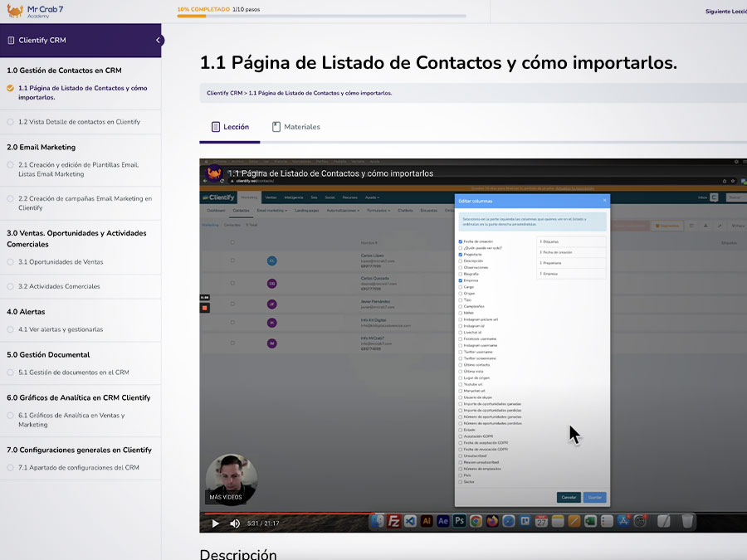The width and height of the screenshot is (747, 560).
Task: Click the After Effects icon in the dock
Action: [442, 523]
